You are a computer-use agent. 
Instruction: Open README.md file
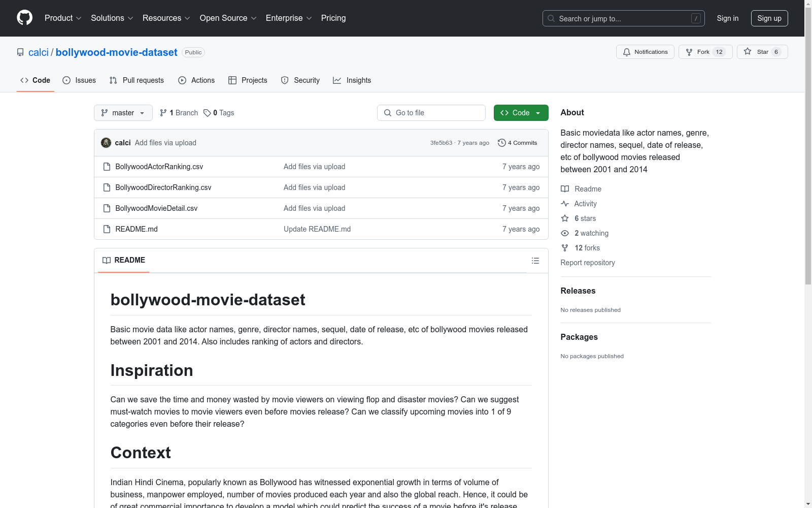point(137,229)
